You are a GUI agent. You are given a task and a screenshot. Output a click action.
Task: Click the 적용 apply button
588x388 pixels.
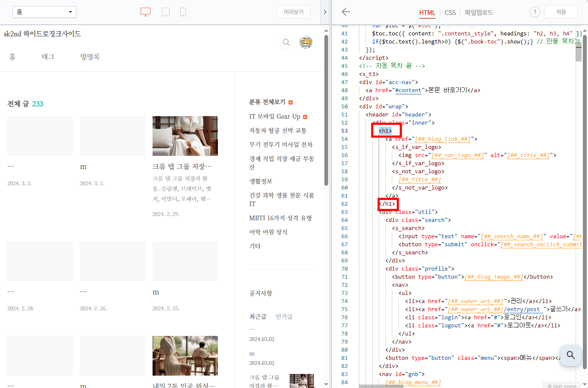pos(561,12)
